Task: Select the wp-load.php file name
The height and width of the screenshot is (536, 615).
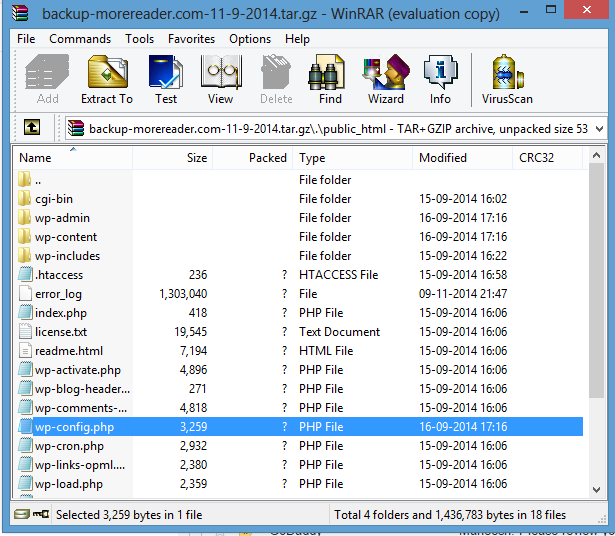Action: tap(69, 484)
